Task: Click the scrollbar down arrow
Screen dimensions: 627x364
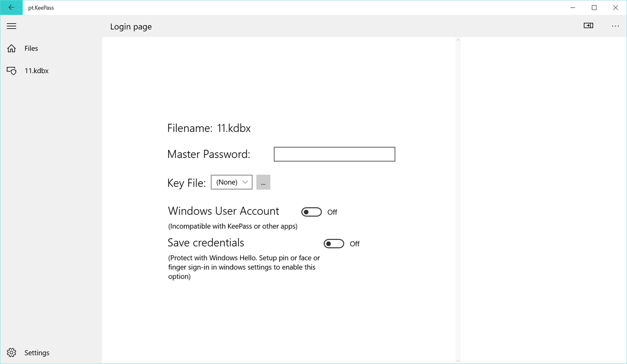Action: click(458, 360)
